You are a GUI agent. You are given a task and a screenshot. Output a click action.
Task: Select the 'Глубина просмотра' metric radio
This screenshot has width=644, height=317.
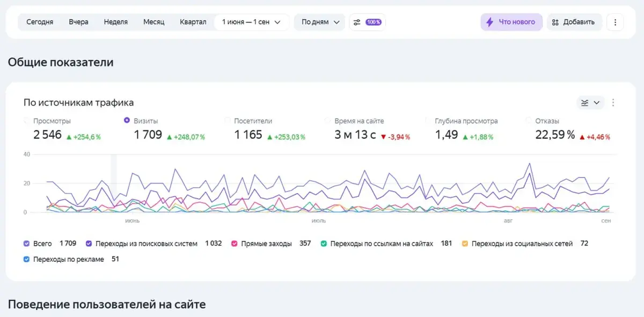[x=428, y=121]
